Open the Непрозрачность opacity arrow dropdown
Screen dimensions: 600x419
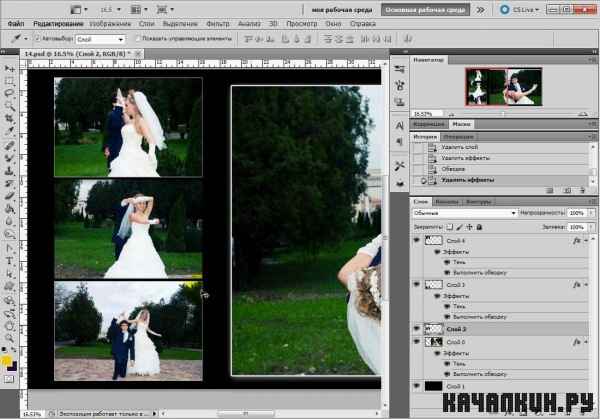[x=592, y=213]
